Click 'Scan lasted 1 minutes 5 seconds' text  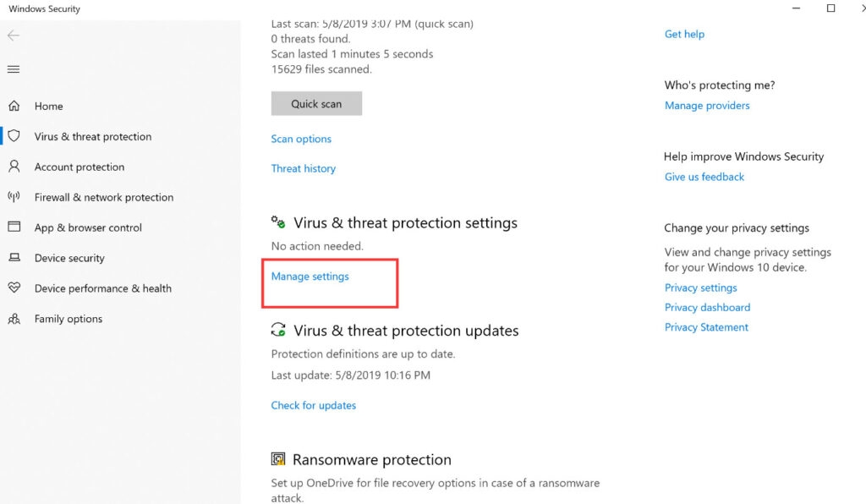[x=352, y=54]
